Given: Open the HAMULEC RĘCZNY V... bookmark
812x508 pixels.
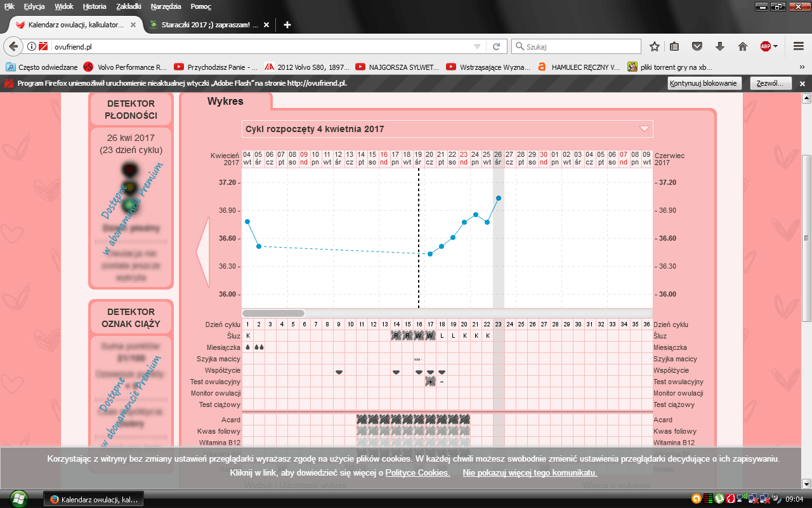Looking at the screenshot, I should 579,67.
